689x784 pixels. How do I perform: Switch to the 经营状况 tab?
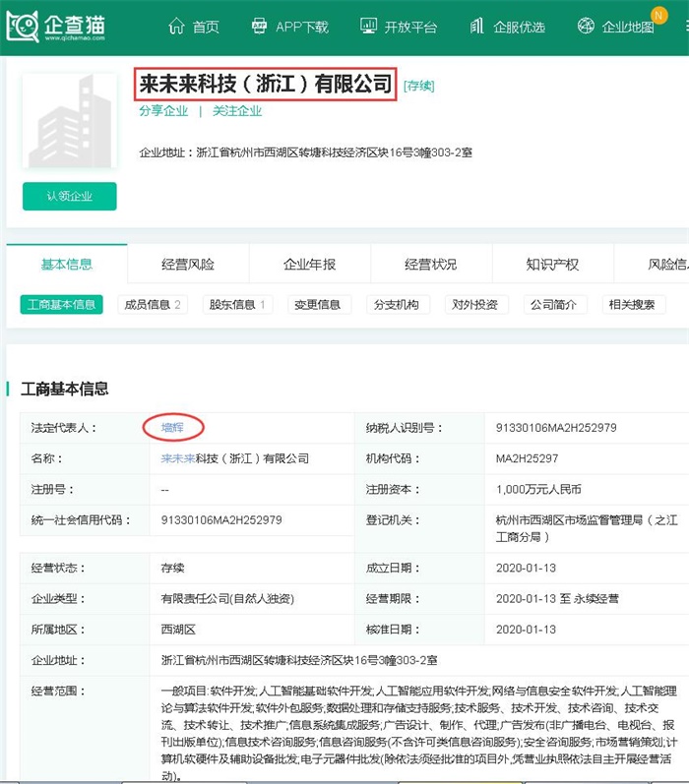pyautogui.click(x=431, y=264)
